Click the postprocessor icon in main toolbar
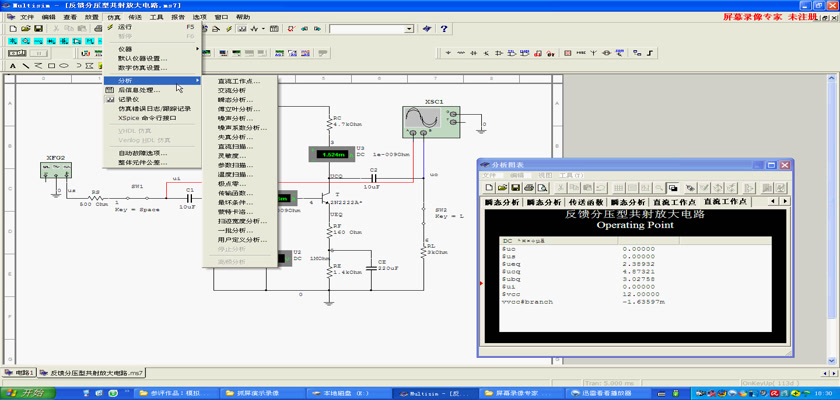840x400 pixels. pos(274,28)
